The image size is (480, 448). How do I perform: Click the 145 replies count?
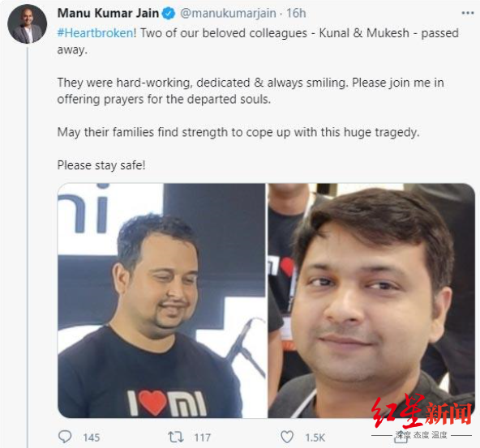coord(92,437)
